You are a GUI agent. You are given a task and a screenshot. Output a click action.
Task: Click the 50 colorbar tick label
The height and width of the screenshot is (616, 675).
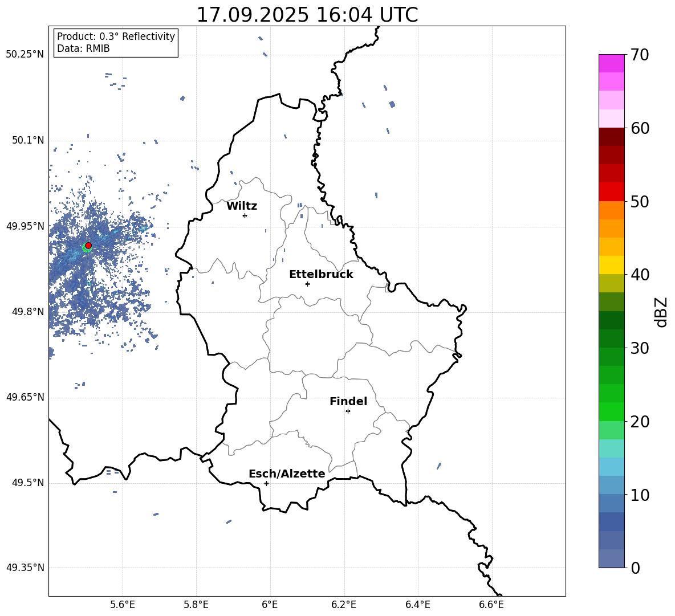point(639,202)
